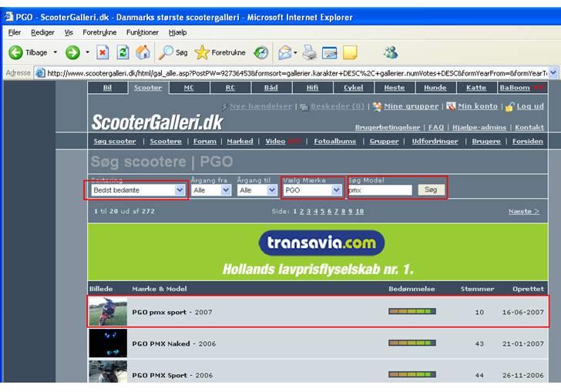Open the Foretrukne menu
This screenshot has width=561, height=392.
pyautogui.click(x=99, y=32)
